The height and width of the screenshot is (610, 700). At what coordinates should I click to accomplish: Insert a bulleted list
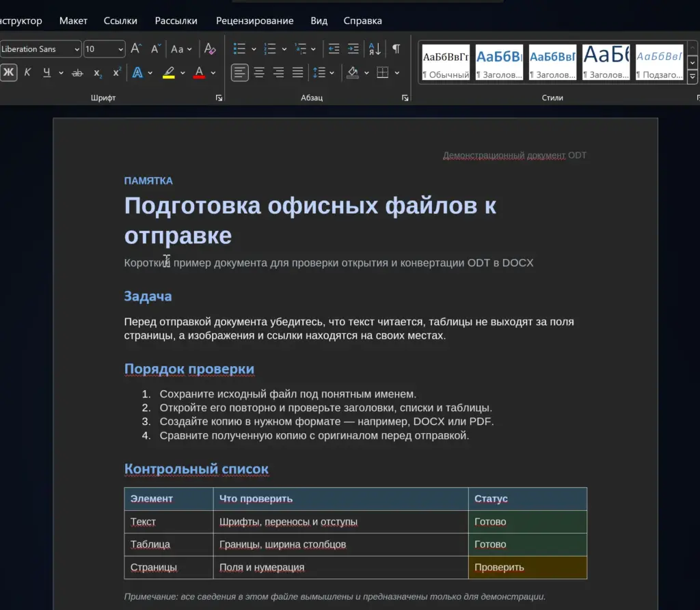coord(239,48)
